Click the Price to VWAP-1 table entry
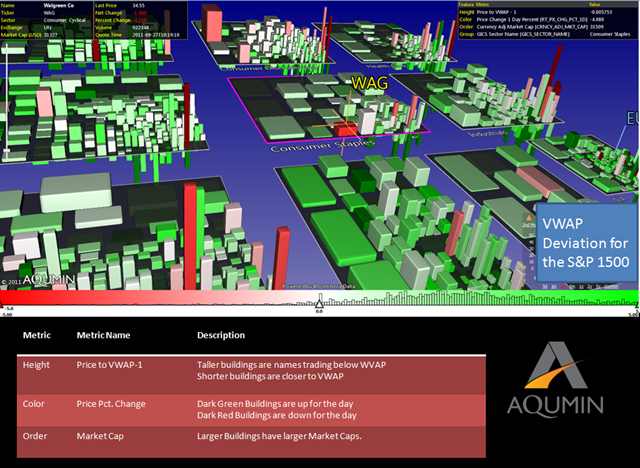The width and height of the screenshot is (640, 468). (x=109, y=365)
